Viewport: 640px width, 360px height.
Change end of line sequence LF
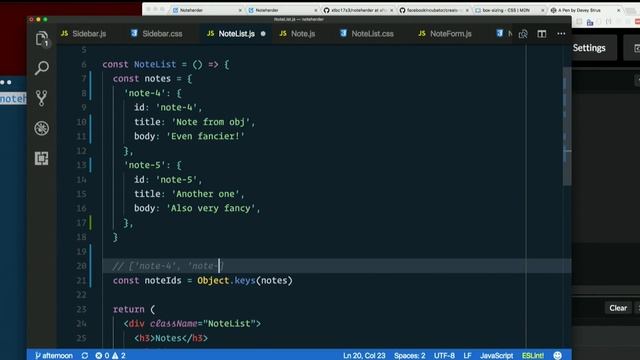point(467,356)
